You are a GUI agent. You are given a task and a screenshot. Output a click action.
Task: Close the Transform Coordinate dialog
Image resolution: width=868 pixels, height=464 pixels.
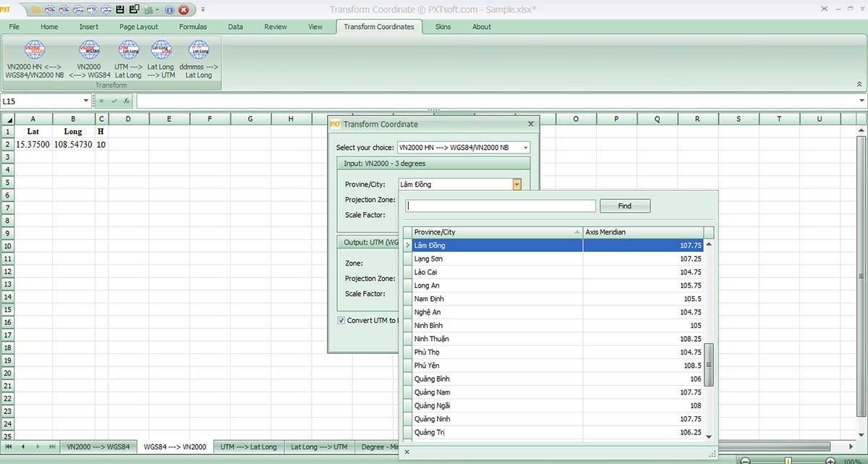click(529, 124)
